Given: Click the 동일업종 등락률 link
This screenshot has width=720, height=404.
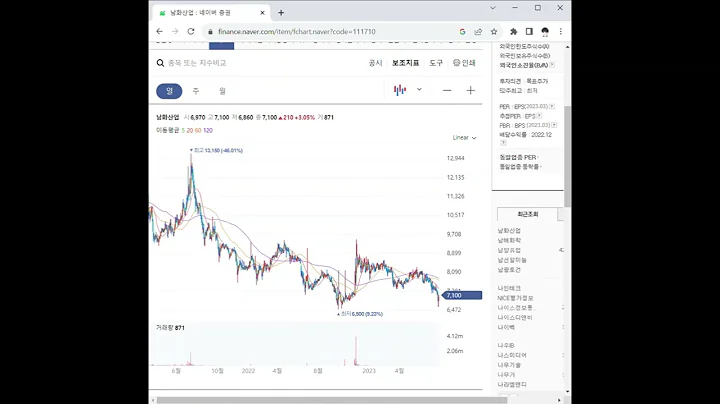Looking at the screenshot, I should pyautogui.click(x=519, y=167).
